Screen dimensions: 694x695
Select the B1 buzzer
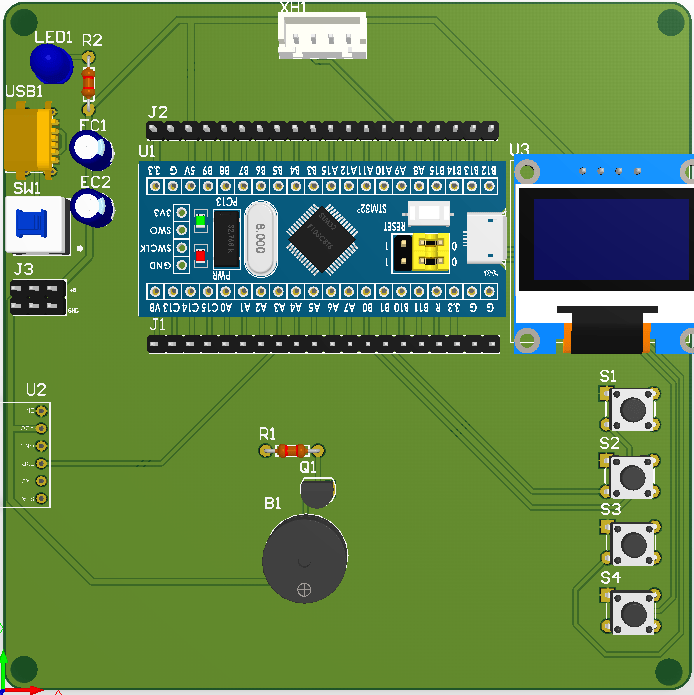305,558
